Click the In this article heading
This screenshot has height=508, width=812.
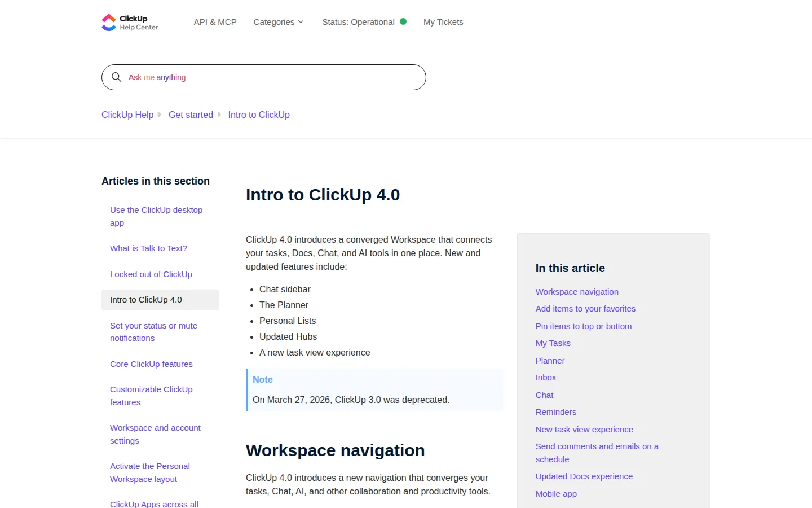(x=570, y=268)
